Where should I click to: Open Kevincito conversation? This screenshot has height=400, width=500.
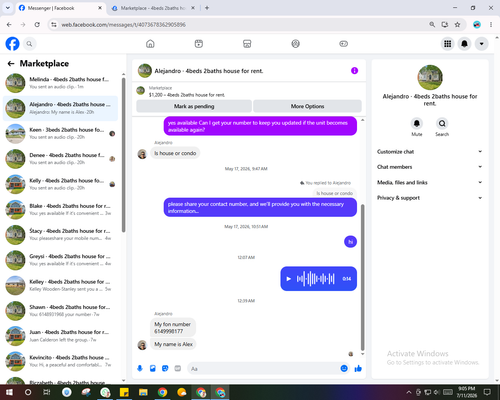[x=60, y=361]
